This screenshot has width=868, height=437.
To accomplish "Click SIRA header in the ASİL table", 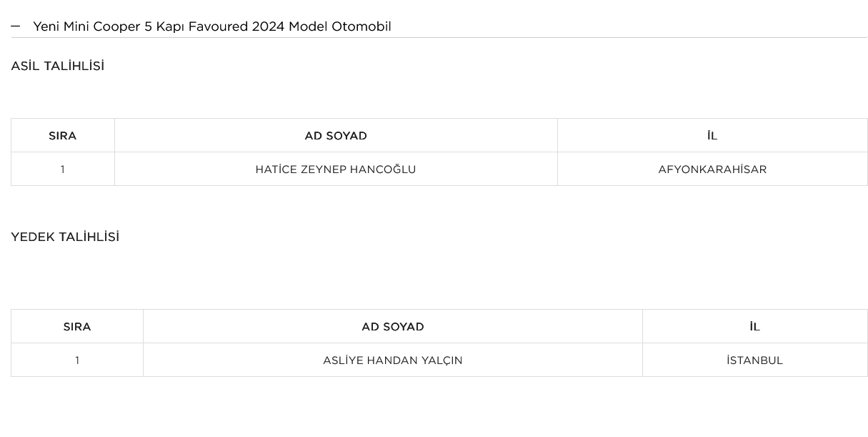I will (62, 136).
